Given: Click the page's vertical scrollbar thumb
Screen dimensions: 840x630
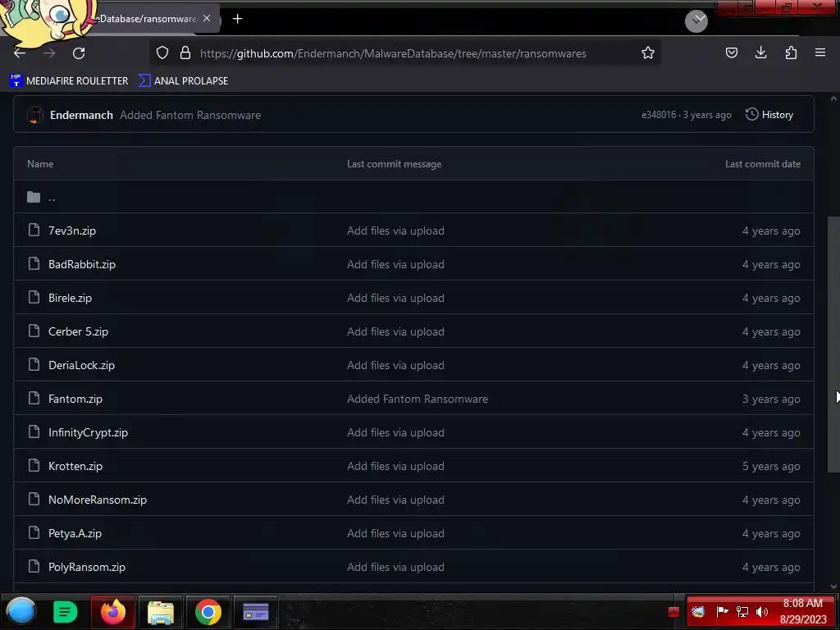Looking at the screenshot, I should [x=833, y=344].
